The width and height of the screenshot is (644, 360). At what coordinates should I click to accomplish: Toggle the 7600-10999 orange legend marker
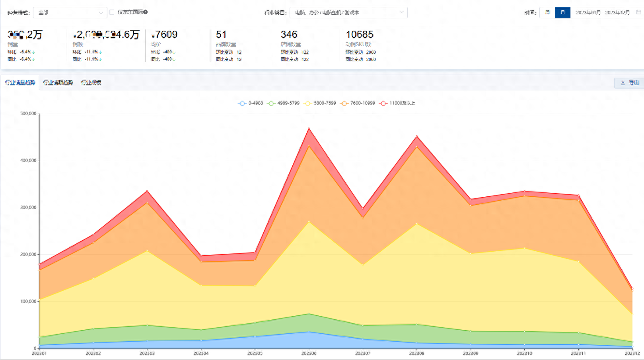[x=344, y=103]
